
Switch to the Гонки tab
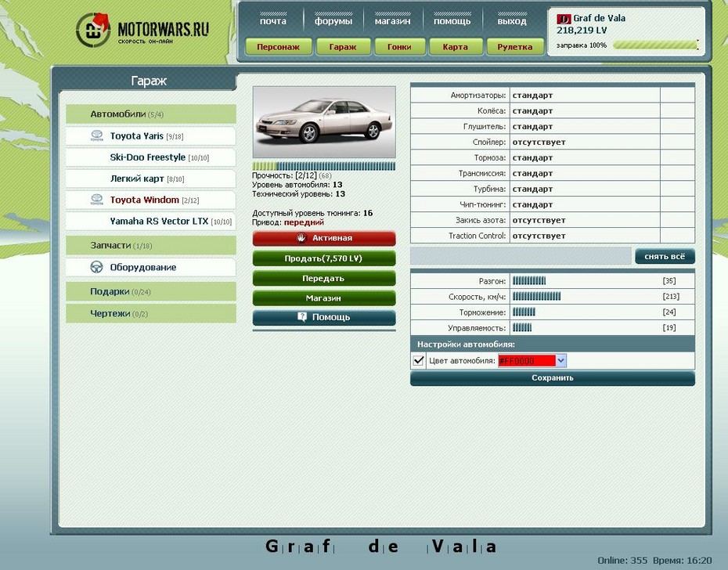(399, 47)
